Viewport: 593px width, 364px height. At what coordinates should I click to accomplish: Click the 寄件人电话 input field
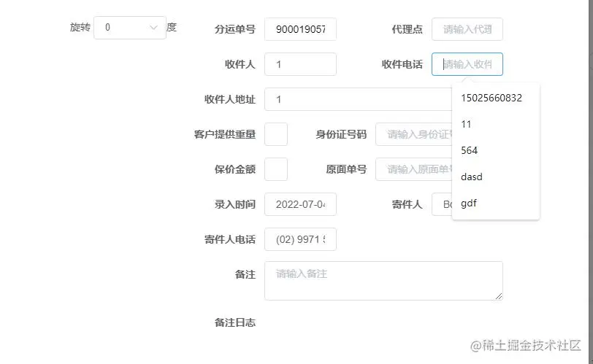click(x=300, y=239)
